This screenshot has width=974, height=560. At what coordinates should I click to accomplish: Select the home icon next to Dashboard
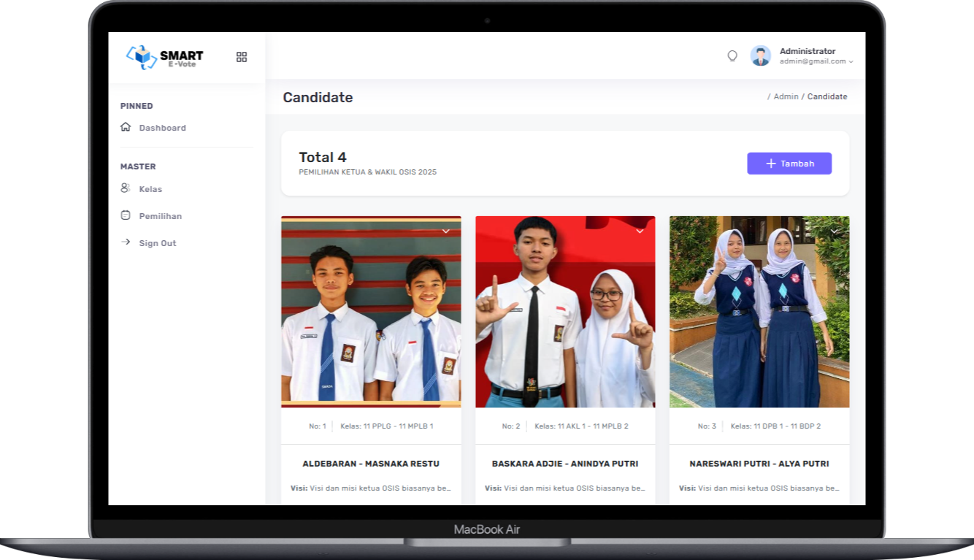(x=125, y=127)
